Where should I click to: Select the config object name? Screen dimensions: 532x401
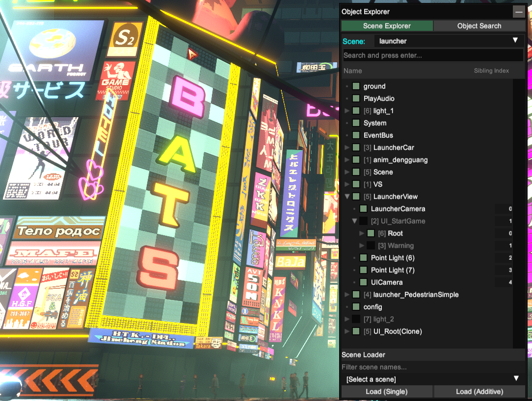(x=372, y=307)
